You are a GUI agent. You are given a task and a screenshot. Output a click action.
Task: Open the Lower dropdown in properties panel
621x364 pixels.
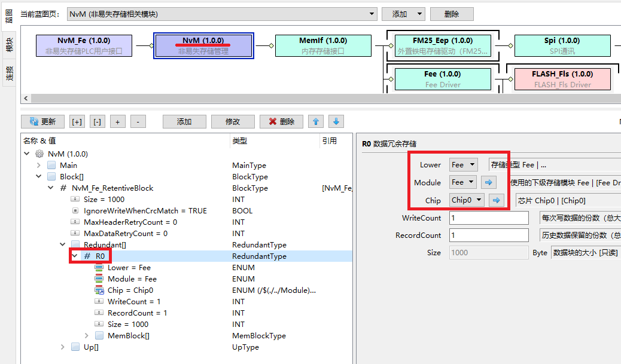click(x=464, y=164)
